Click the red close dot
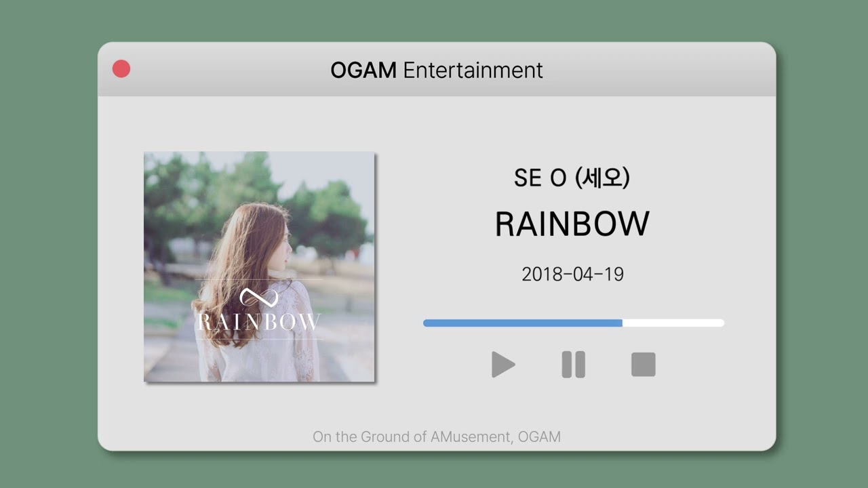The height and width of the screenshot is (488, 868). [121, 69]
